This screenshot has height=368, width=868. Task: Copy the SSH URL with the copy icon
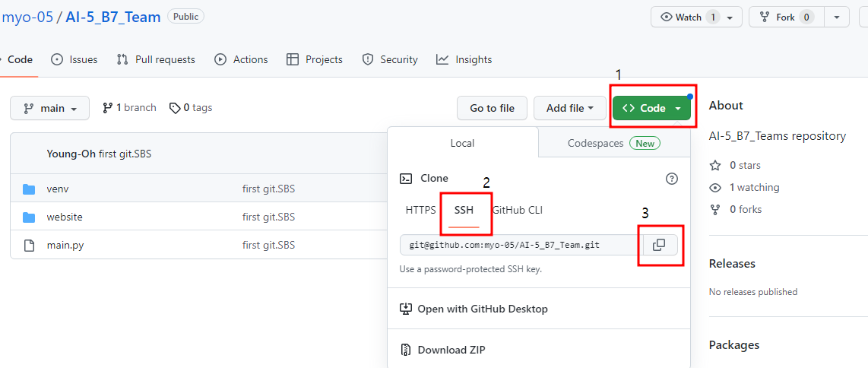pos(659,245)
